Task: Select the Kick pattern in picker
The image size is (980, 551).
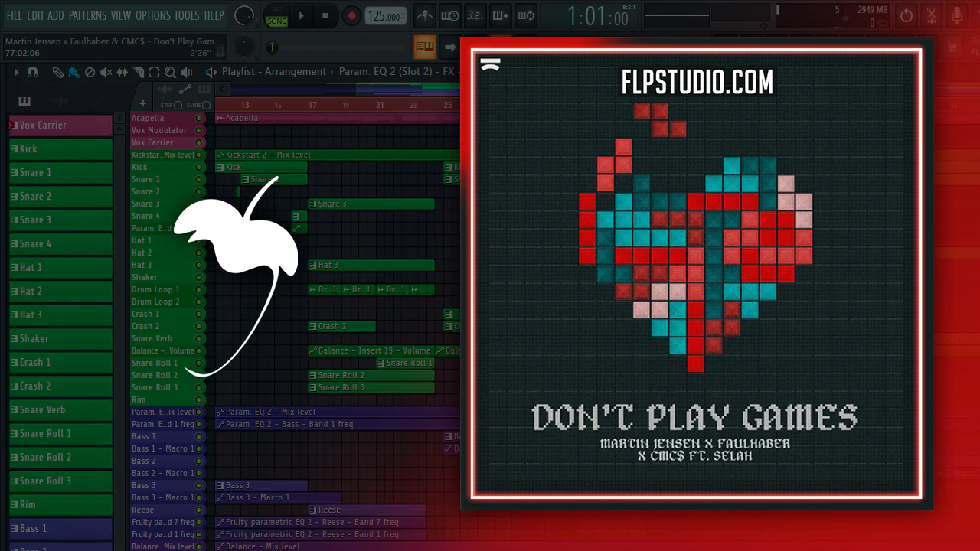Action: click(x=60, y=149)
